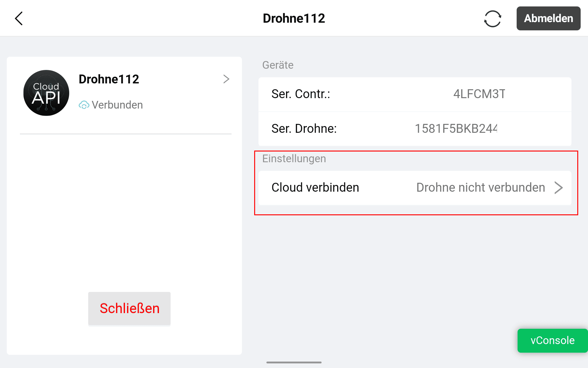Open the green vConsole panel

pos(552,340)
